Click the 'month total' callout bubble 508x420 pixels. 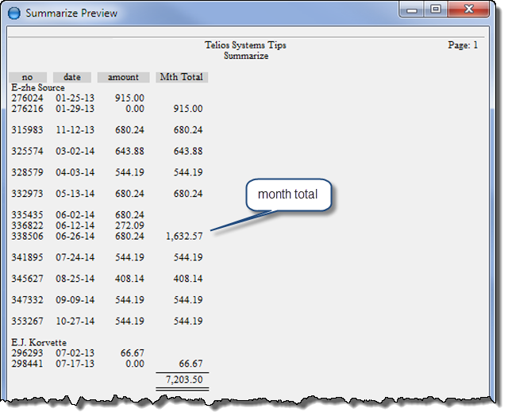287,195
